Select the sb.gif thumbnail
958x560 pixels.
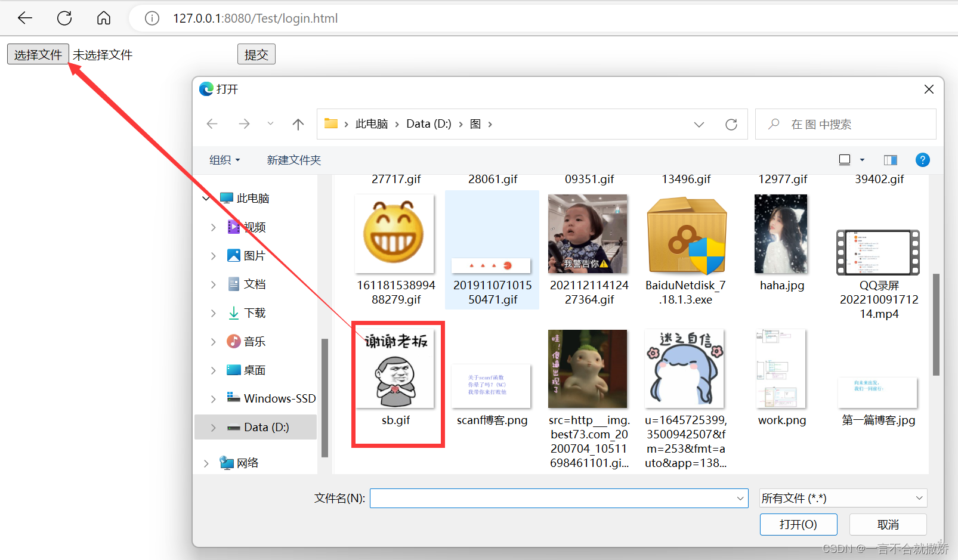395,370
